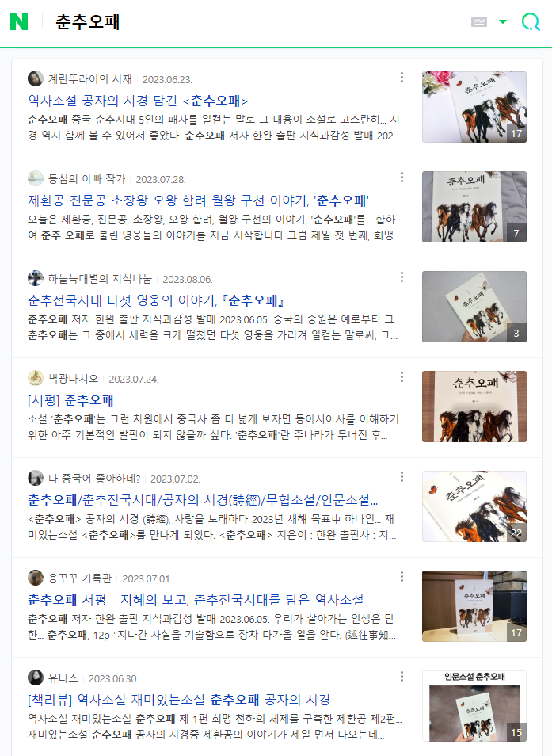Screen dimensions: 552x756
Task: Open more options for 동심의 아빠 작가 post
Action: [402, 178]
